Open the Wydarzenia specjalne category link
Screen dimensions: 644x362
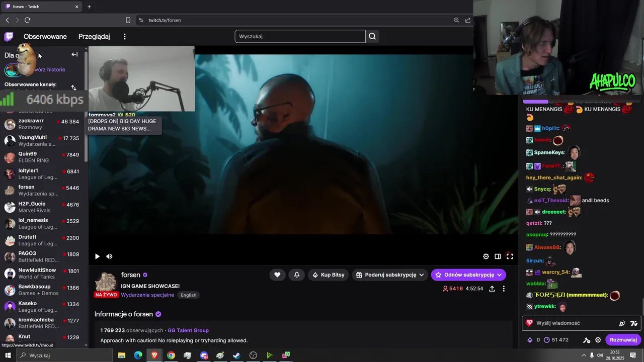147,295
